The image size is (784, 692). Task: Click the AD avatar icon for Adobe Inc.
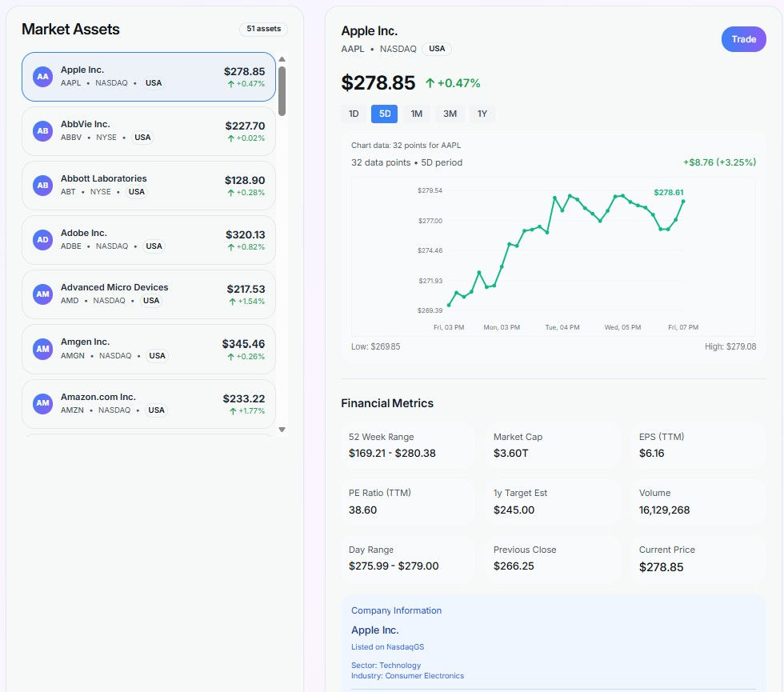[x=43, y=240]
